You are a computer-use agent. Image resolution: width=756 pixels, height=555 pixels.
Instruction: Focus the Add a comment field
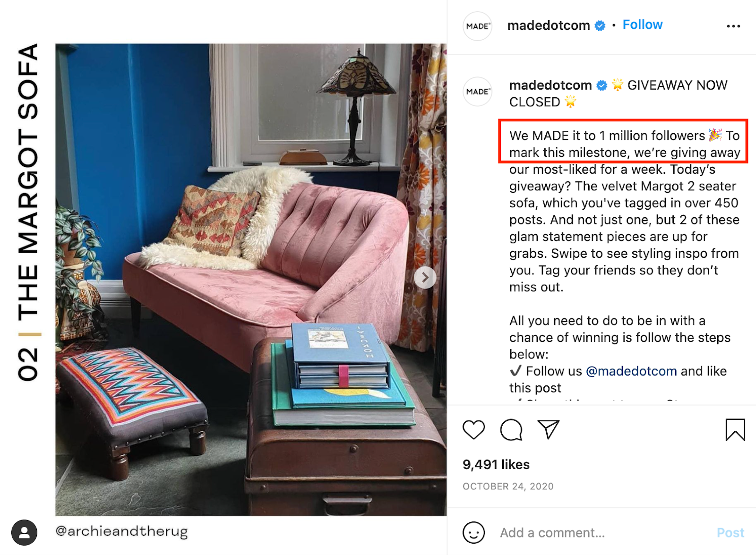point(605,533)
